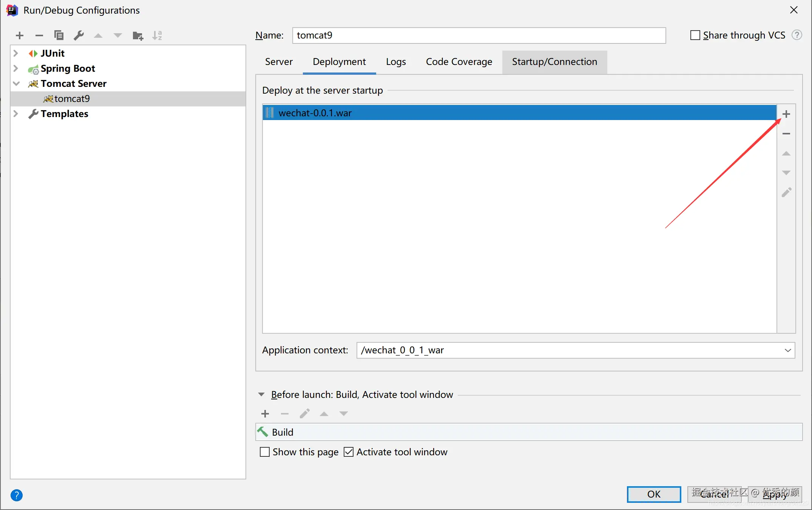812x510 pixels.
Task: Enable Share through VCS checkbox
Action: click(695, 35)
